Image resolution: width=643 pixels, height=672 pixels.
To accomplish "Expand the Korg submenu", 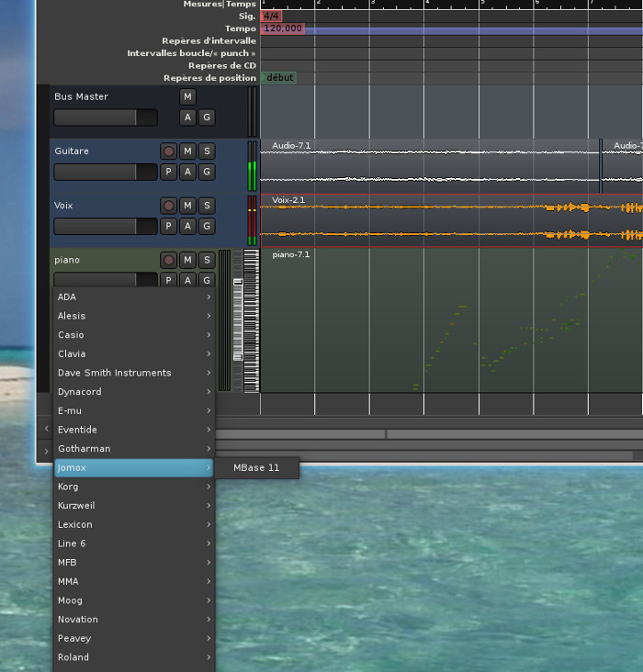I will click(x=134, y=487).
